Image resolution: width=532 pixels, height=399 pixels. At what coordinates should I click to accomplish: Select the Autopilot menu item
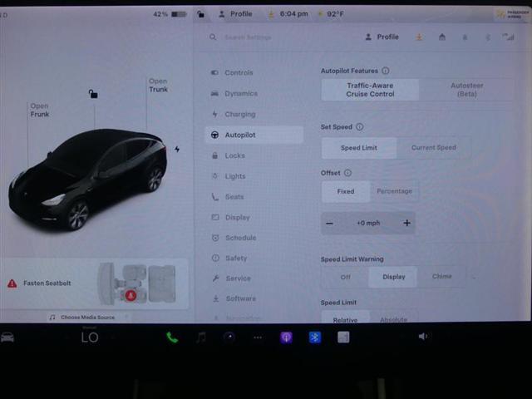[254, 135]
